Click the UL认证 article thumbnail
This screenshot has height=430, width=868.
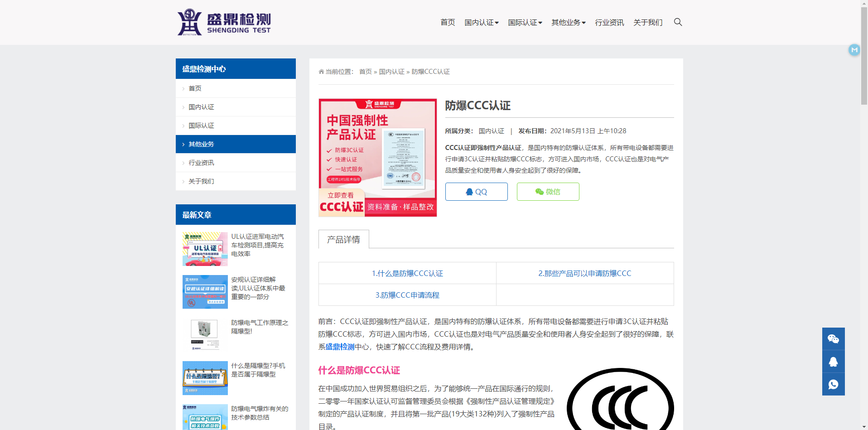205,249
